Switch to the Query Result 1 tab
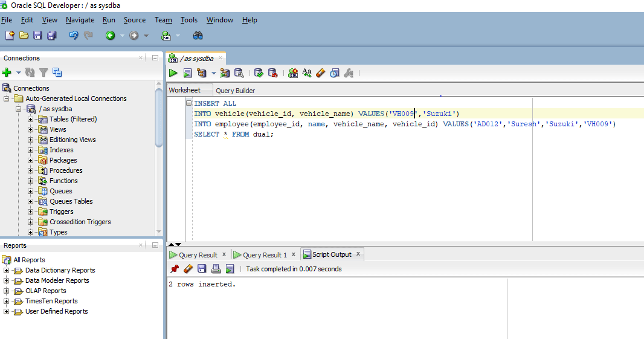 tap(265, 255)
